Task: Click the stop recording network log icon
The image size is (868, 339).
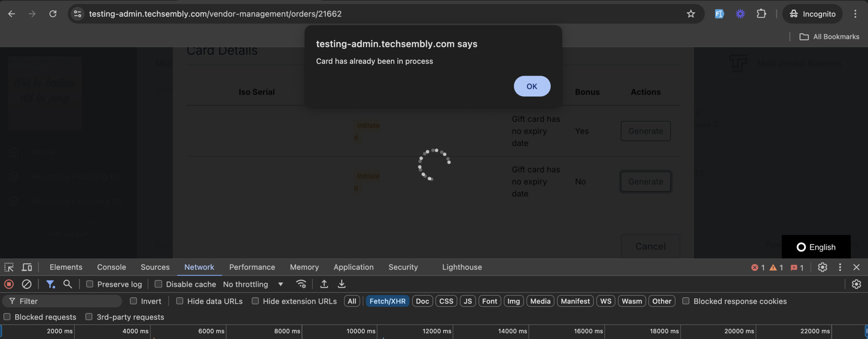Action: 9,284
